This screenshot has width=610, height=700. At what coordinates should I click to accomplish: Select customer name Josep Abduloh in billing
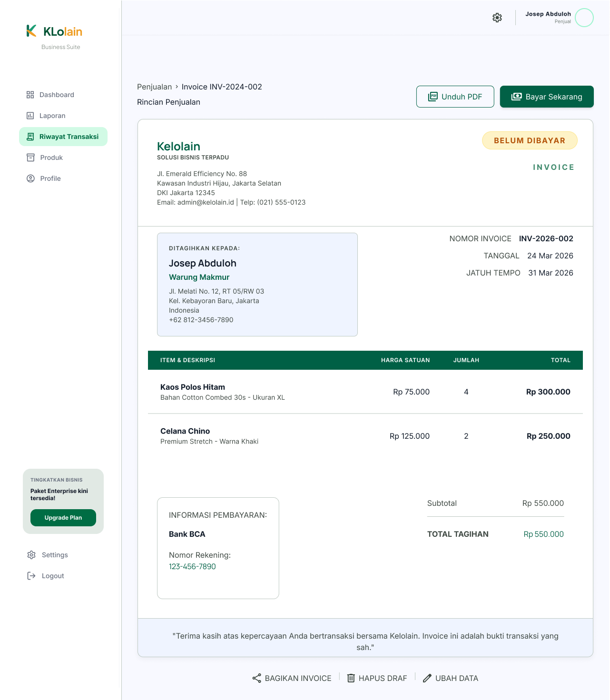pos(203,263)
